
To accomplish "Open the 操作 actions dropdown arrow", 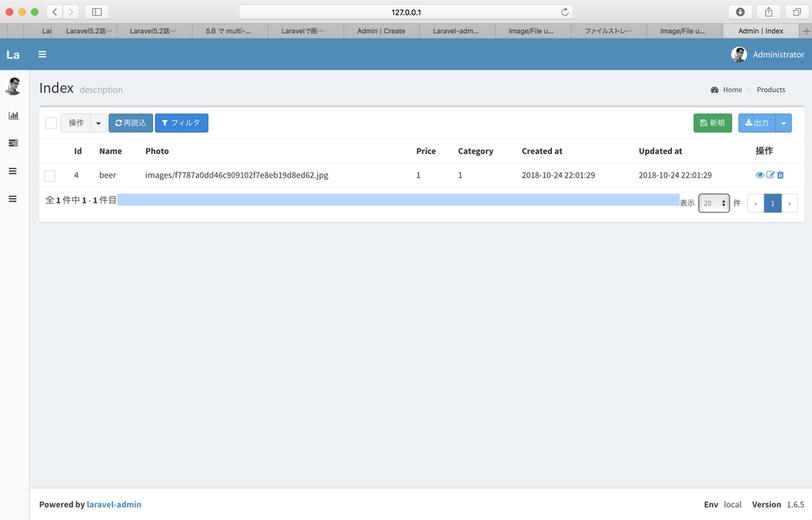I will point(99,123).
